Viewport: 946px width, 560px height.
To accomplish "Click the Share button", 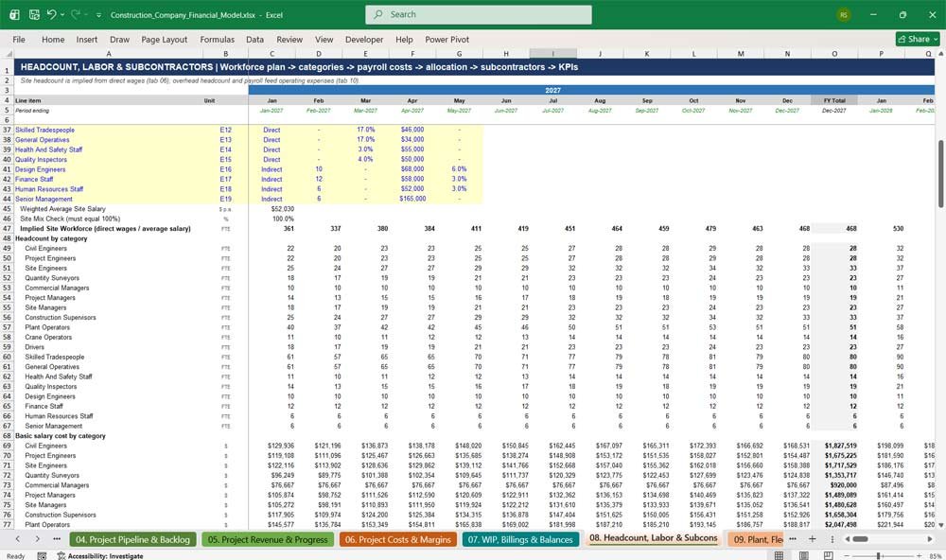I will click(918, 39).
